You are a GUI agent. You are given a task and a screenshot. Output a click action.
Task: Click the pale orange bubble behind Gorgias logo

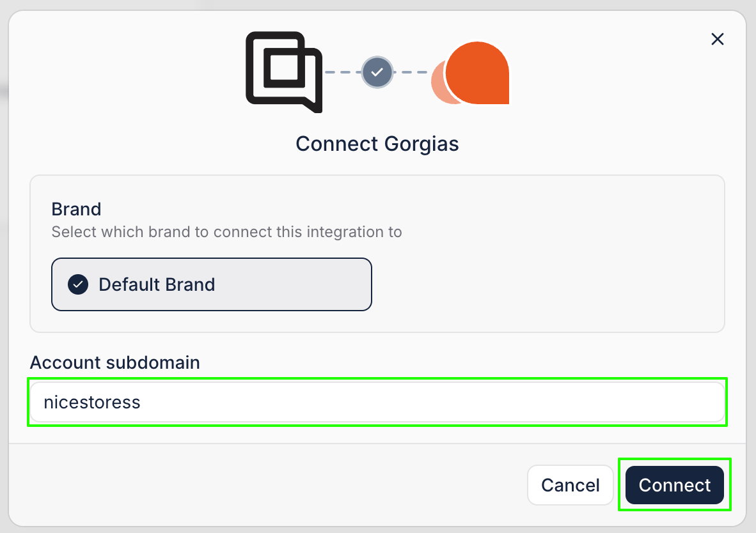tap(437, 84)
